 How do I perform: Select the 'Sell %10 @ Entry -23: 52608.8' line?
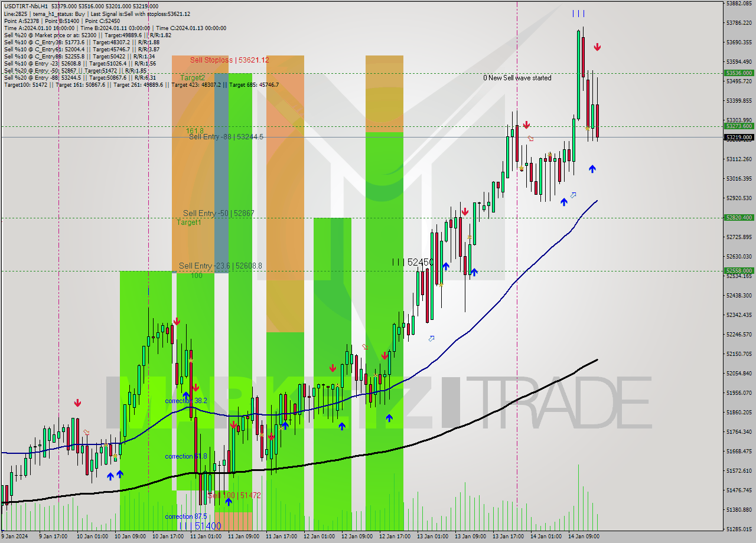click(x=80, y=63)
